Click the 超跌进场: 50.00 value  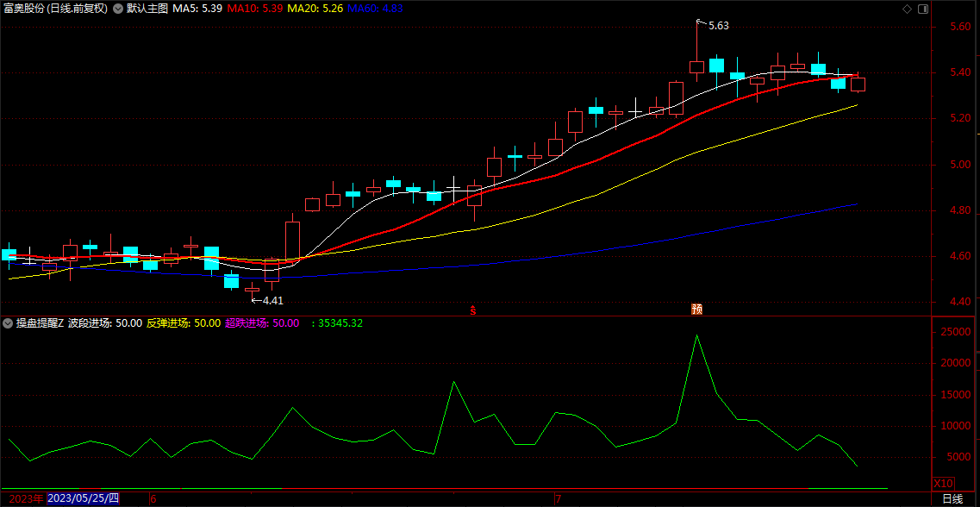tap(262, 323)
